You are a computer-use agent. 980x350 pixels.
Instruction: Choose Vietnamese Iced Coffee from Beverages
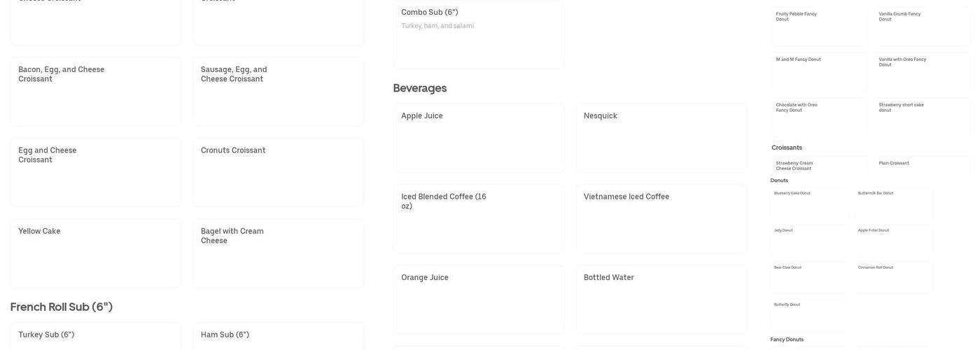[661, 218]
